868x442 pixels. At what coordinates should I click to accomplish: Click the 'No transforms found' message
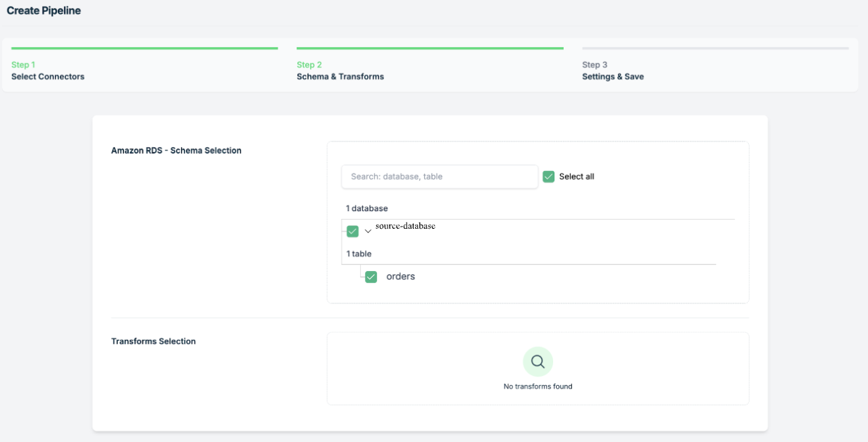pyautogui.click(x=538, y=386)
